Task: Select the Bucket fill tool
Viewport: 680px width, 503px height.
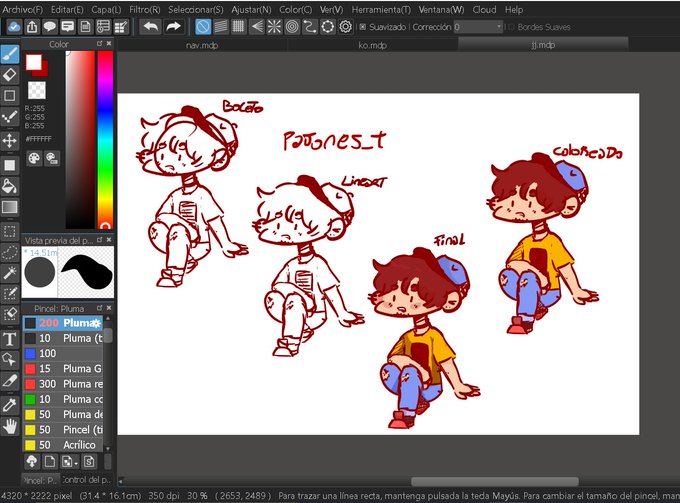Action: pos(10,186)
